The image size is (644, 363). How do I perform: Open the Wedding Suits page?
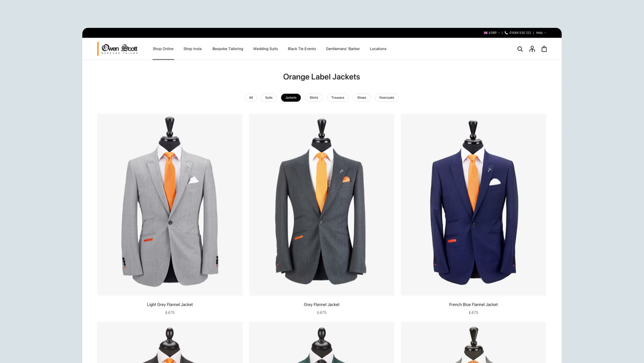point(265,49)
